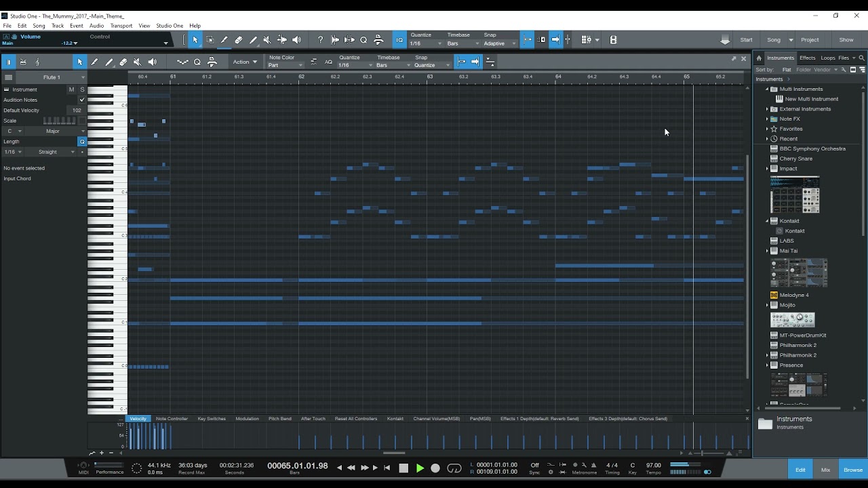868x488 pixels.
Task: Click the Impact instrument thumbnail
Action: coord(795,195)
